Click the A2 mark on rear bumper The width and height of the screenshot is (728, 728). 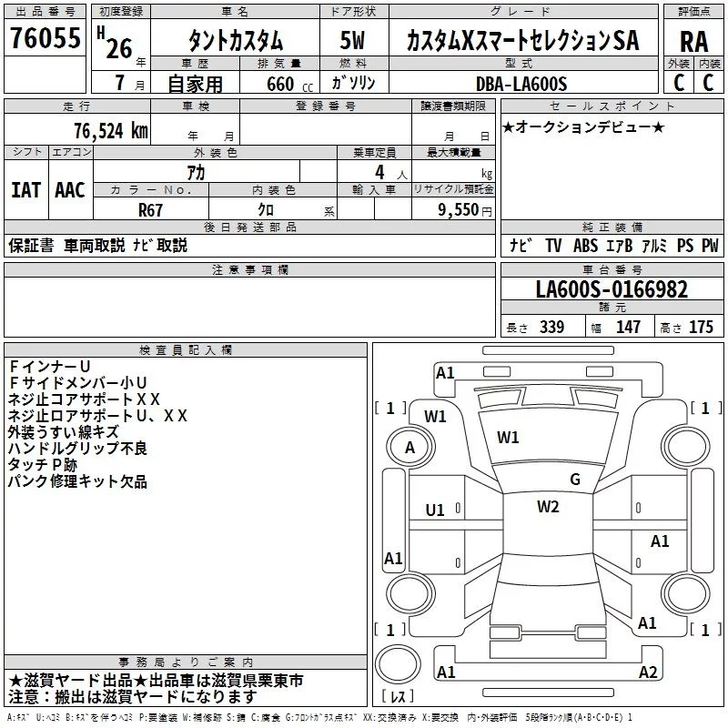(x=648, y=672)
